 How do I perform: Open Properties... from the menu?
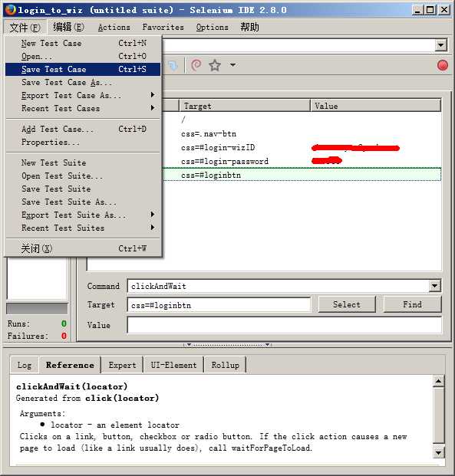coord(83,142)
